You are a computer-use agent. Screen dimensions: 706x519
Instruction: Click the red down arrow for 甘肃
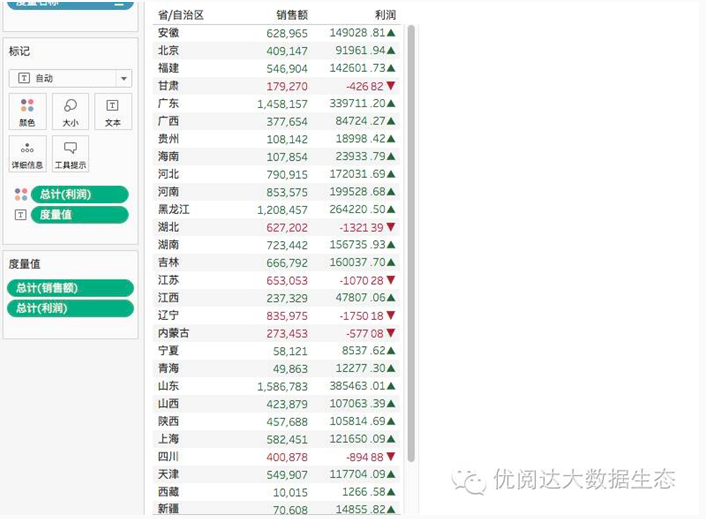coord(391,86)
